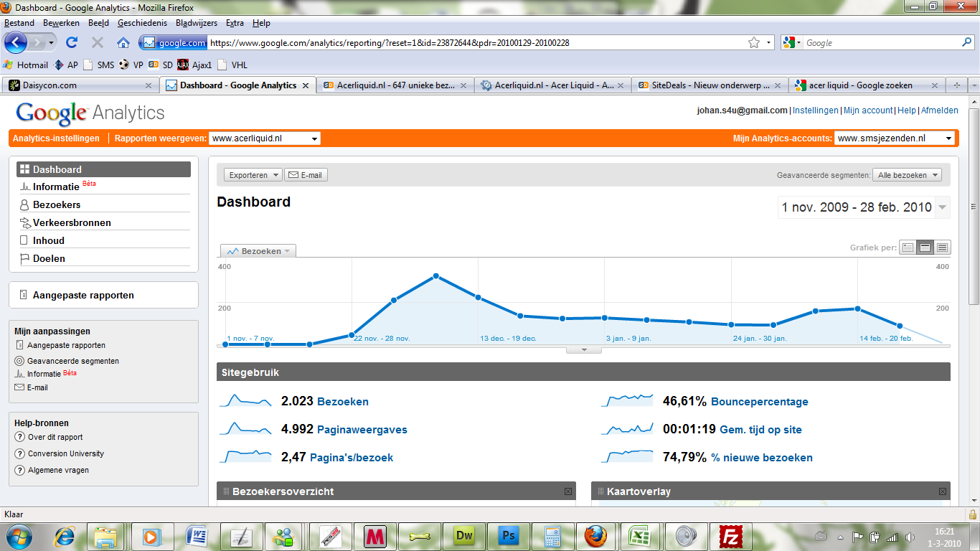The image size is (980, 551).
Task: Close the Bezoekersoverzicht widget
Action: [x=568, y=491]
